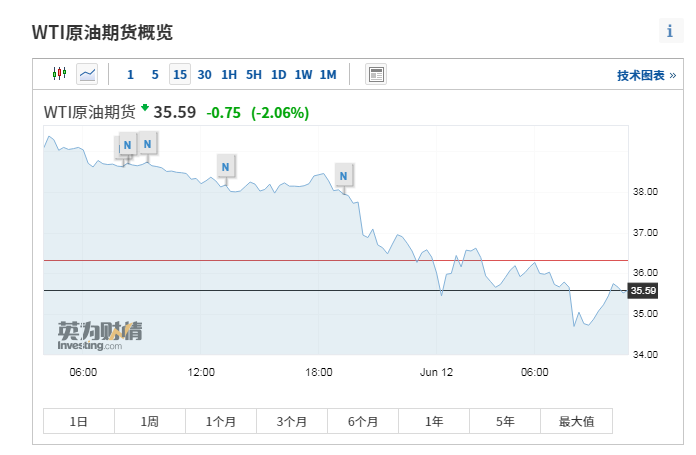Select the 15-minute interval

(179, 74)
